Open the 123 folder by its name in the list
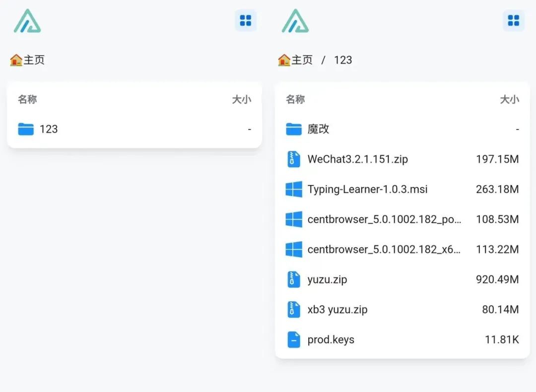The width and height of the screenshot is (536, 392). coord(49,129)
